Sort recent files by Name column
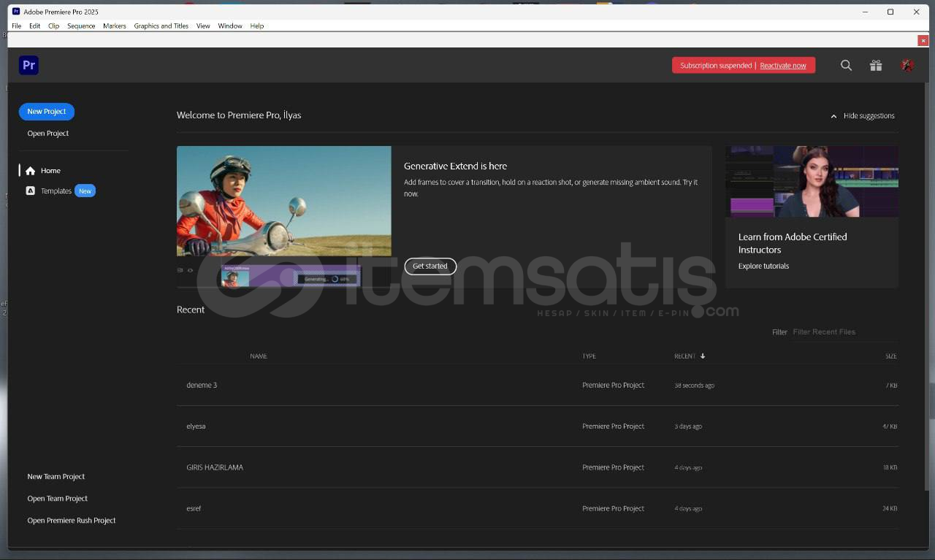This screenshot has height=560, width=935. coord(259,356)
